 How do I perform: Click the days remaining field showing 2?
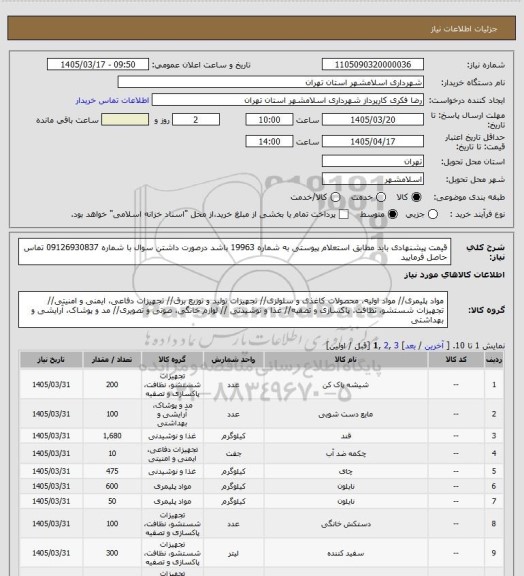coord(196,120)
